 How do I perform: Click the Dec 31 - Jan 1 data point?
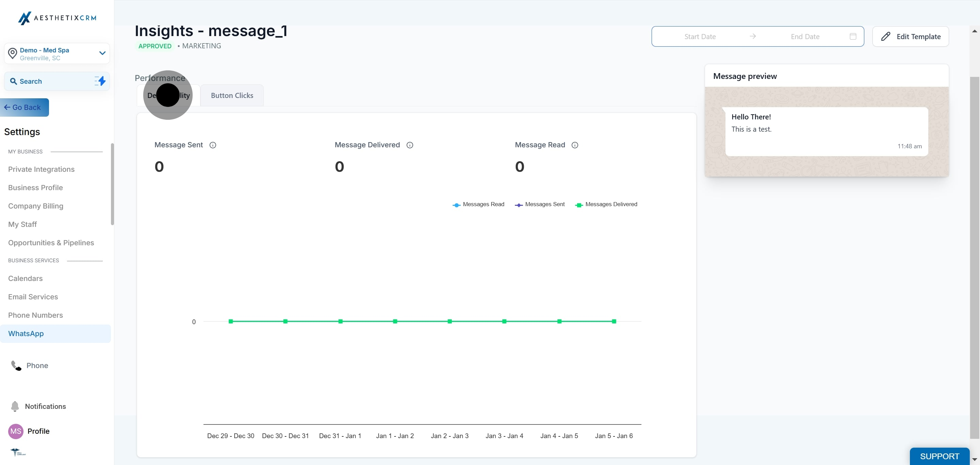[x=340, y=321]
